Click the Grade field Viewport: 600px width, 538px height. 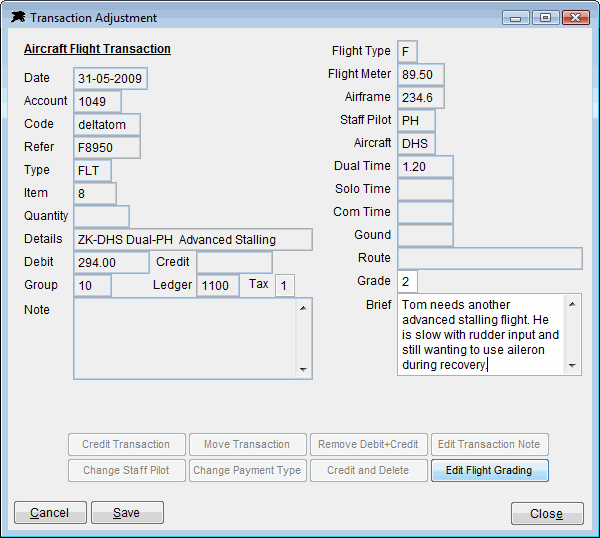click(x=407, y=281)
